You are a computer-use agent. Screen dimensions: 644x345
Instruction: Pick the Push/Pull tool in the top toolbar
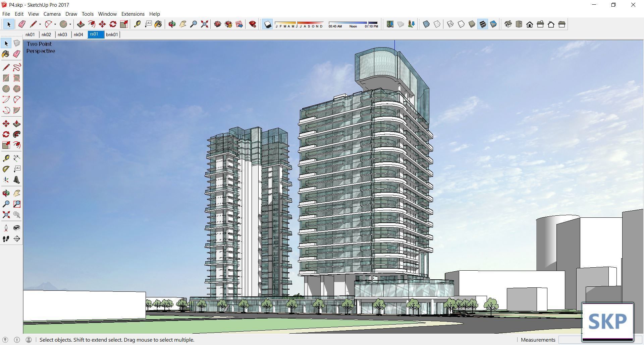click(80, 24)
